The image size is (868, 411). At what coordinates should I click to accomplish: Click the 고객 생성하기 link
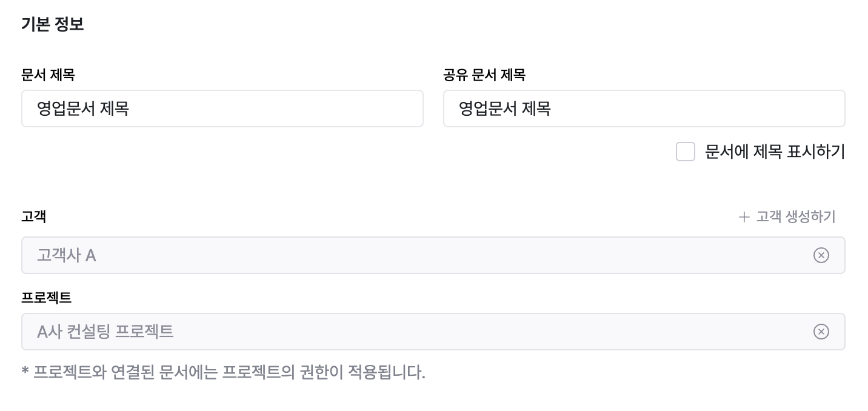(x=795, y=217)
